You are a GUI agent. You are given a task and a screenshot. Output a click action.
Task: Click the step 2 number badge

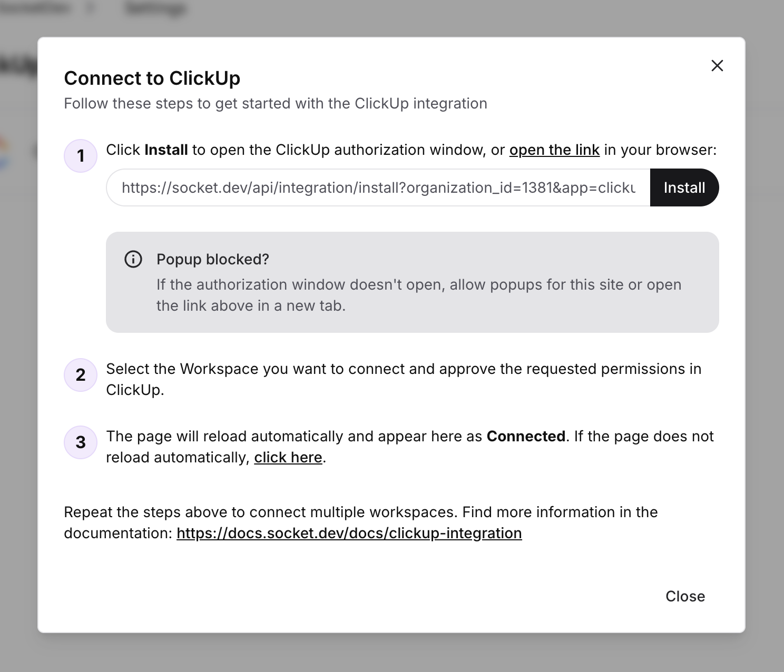(81, 375)
